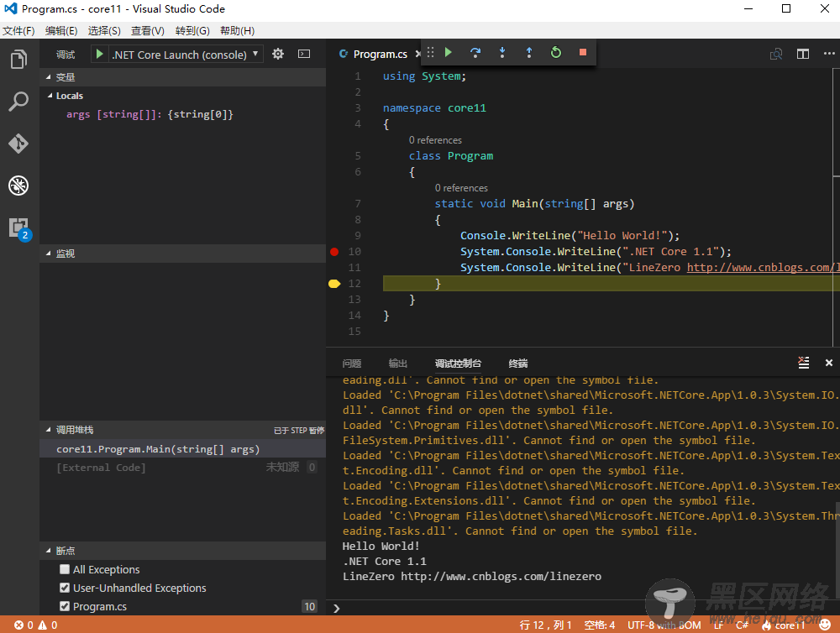Open the Source Control (Git) view
The width and height of the screenshot is (840, 633).
(x=18, y=144)
